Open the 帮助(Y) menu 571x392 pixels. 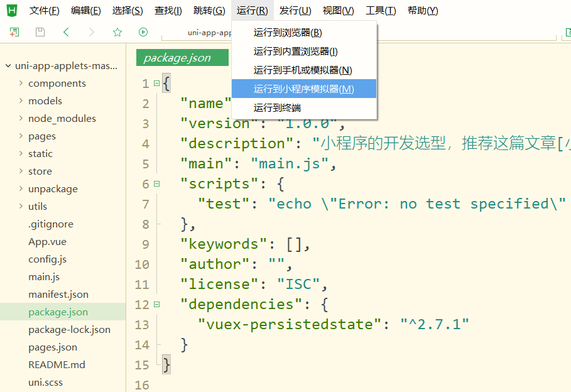point(423,11)
